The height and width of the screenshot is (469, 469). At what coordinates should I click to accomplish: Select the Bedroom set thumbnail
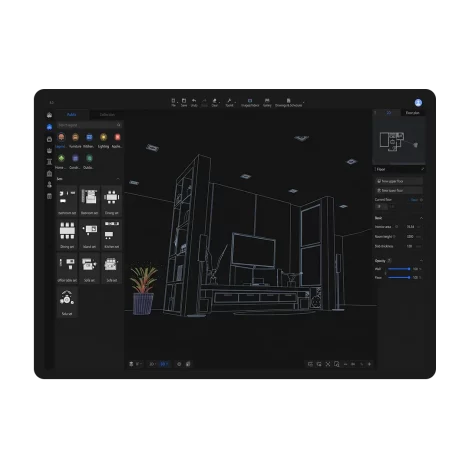point(89,201)
